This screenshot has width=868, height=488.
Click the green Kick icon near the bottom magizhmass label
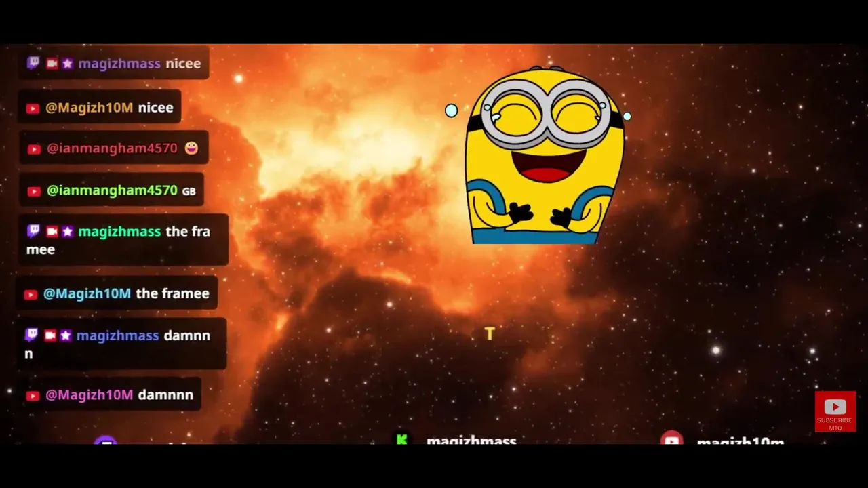(402, 440)
